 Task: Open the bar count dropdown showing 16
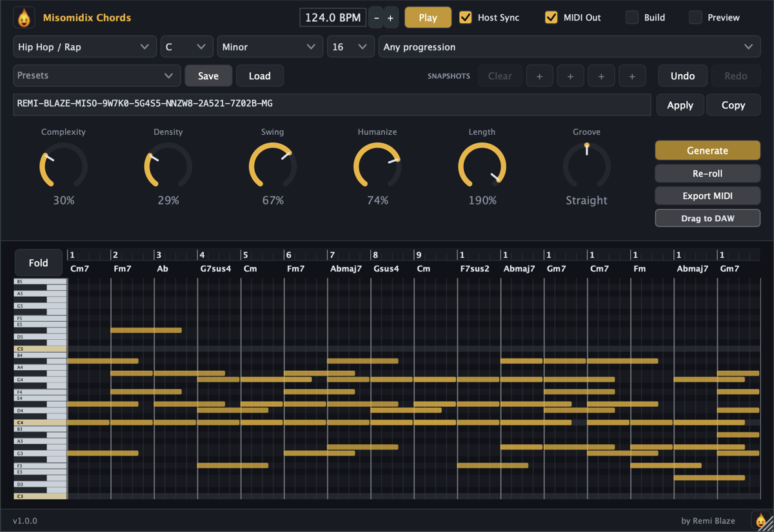pos(350,47)
